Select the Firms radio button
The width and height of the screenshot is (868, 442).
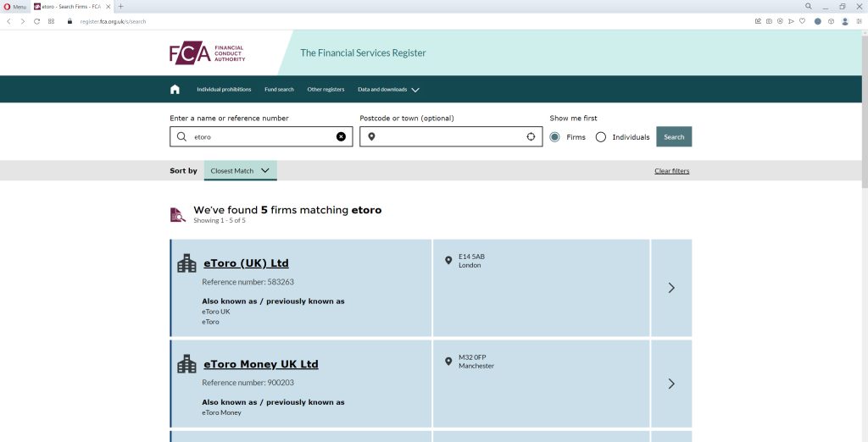[554, 137]
